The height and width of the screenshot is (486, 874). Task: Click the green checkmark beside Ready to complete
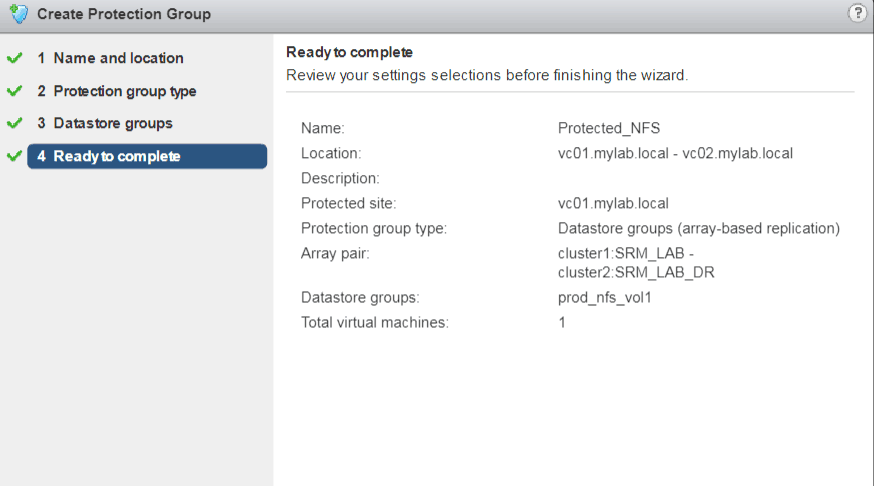14,157
